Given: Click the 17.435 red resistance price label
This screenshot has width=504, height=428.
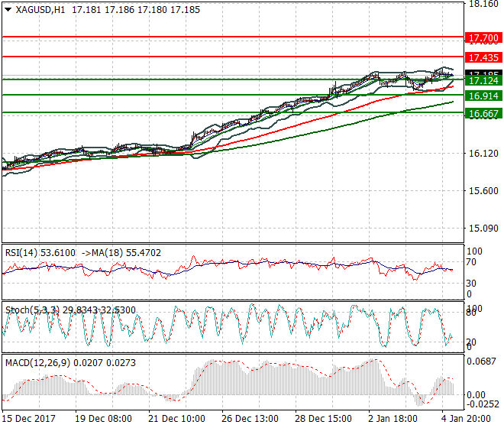Looking at the screenshot, I should pyautogui.click(x=483, y=57).
